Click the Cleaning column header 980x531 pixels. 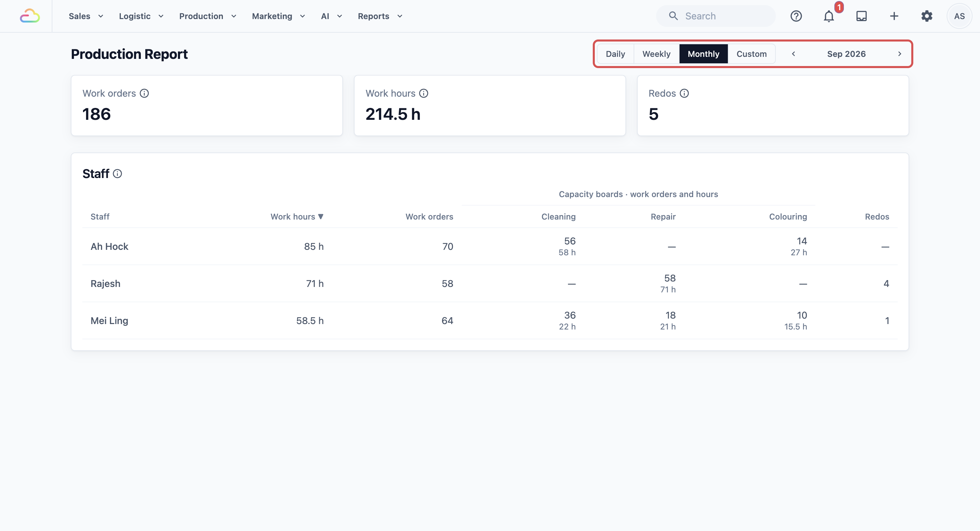(558, 216)
